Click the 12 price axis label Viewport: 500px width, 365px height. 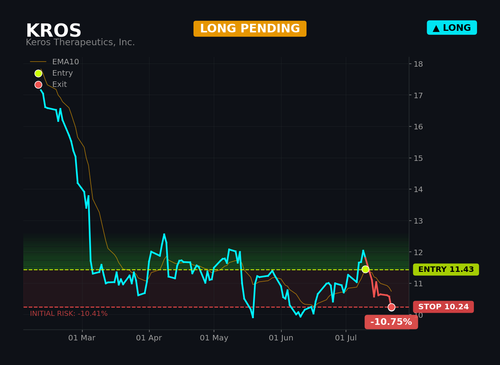pyautogui.click(x=418, y=252)
